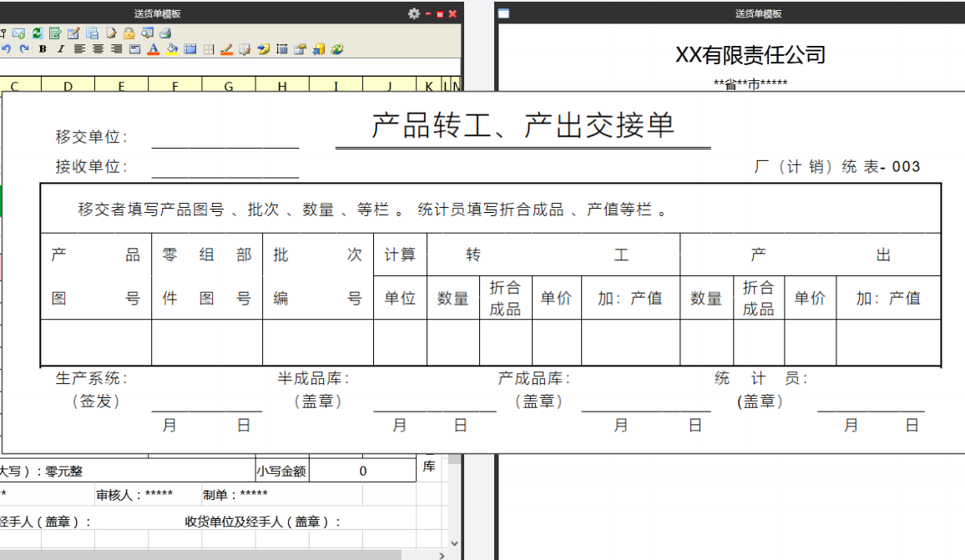Click the globe refresh icon
Screen dimensions: 965x560
[336, 48]
